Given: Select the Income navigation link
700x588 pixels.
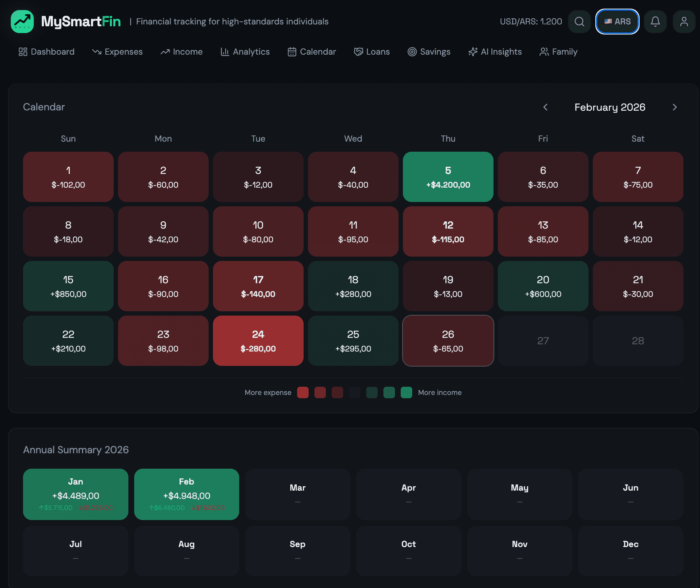Looking at the screenshot, I should [x=182, y=52].
